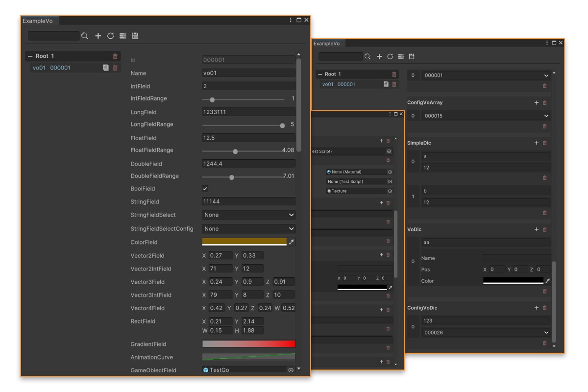
Task: Click the Name field containing vo01
Action: (248, 73)
